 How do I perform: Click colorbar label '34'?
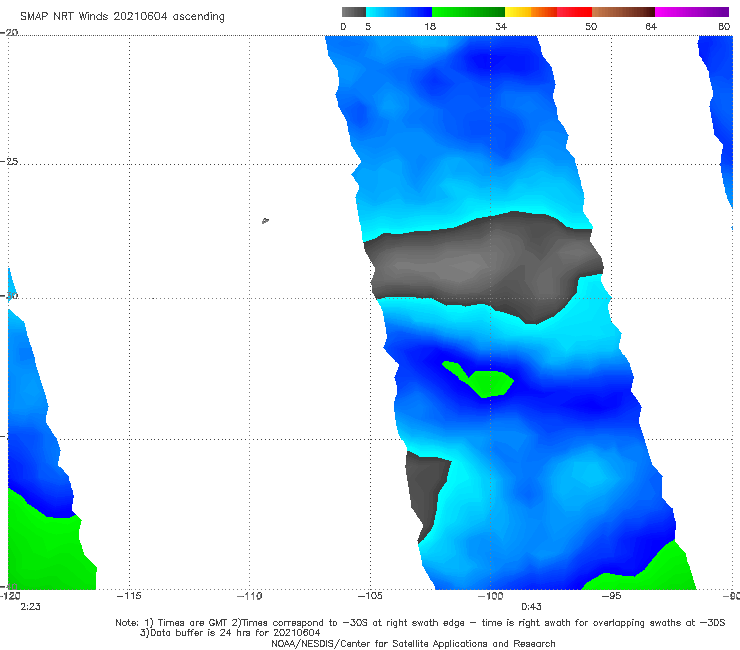click(501, 26)
